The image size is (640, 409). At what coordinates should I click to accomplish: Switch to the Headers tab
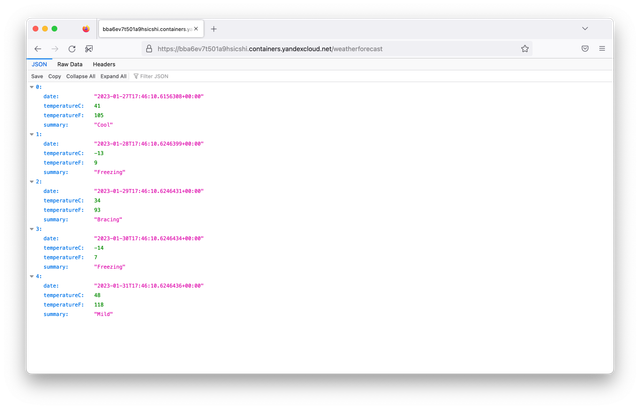pos(104,64)
